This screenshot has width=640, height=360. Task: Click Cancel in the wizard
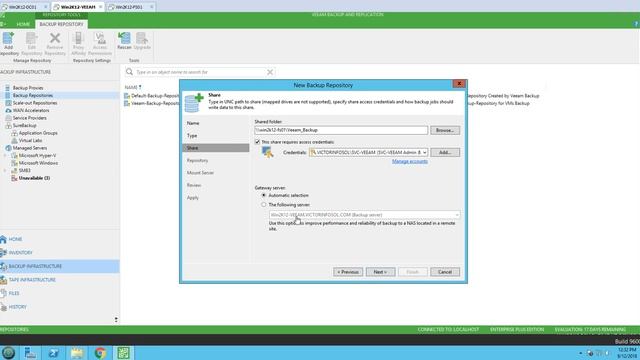pos(444,272)
